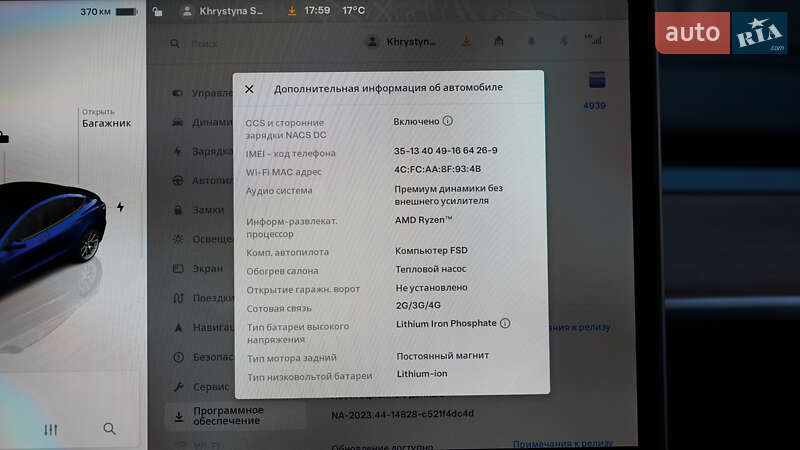Select the IMEI value 35-13 40 49-16 64 26-9
800x450 pixels.
coord(445,151)
